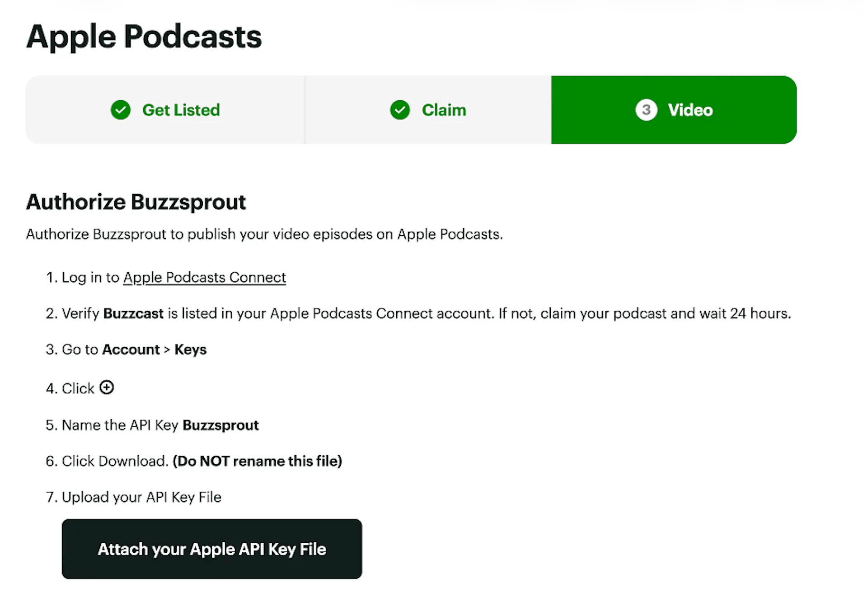863x616 pixels.
Task: Click the step 3 number badge
Action: (x=646, y=110)
